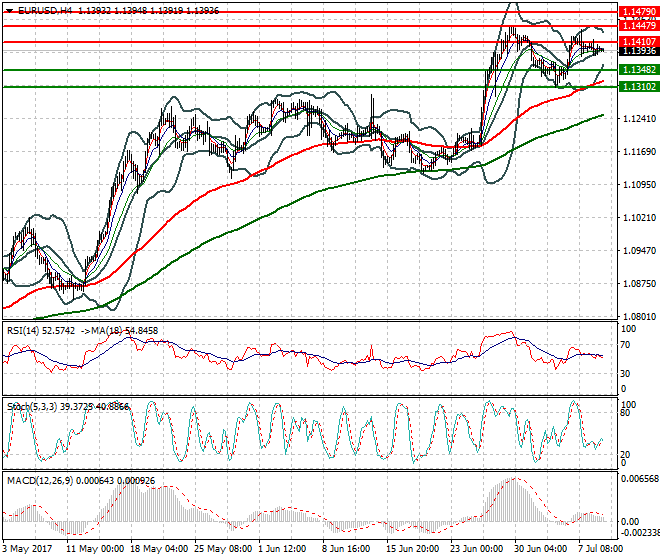Click the 7 Jul 08:00 date label
Image resolution: width=660 pixels, height=560 pixels.
click(x=600, y=549)
